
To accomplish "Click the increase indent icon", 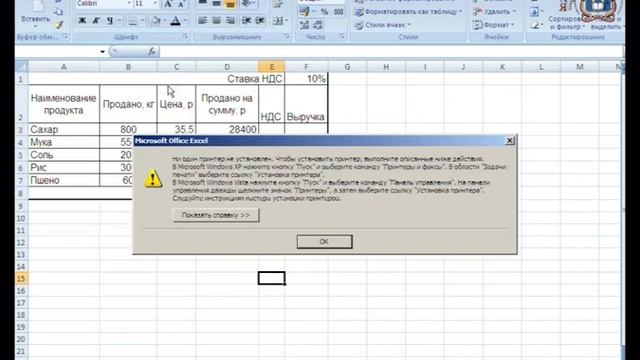I will (260, 20).
